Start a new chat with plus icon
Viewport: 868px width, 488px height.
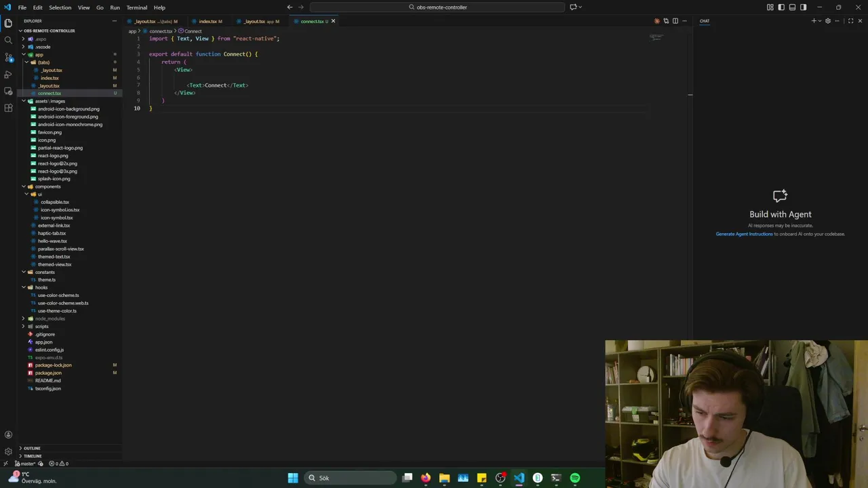(x=814, y=21)
